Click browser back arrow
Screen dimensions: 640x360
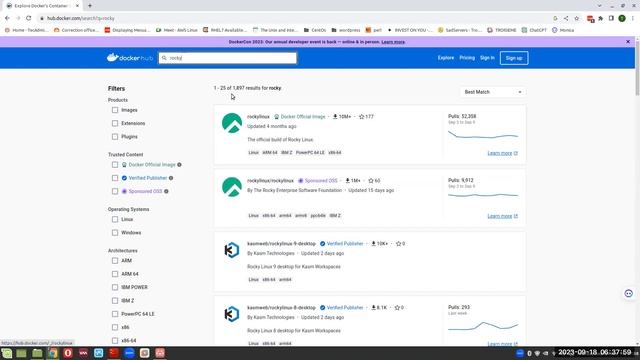click(x=7, y=18)
